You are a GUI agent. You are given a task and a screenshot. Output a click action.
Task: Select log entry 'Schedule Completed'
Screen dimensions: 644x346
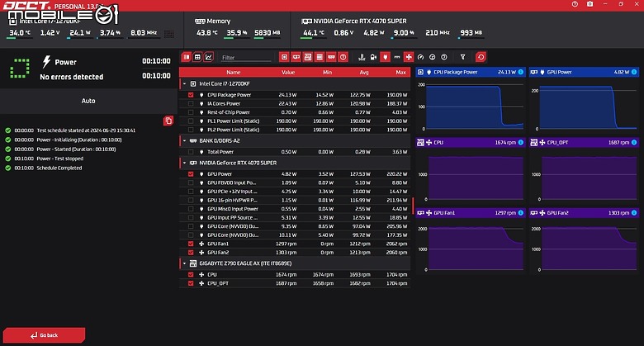coord(59,168)
